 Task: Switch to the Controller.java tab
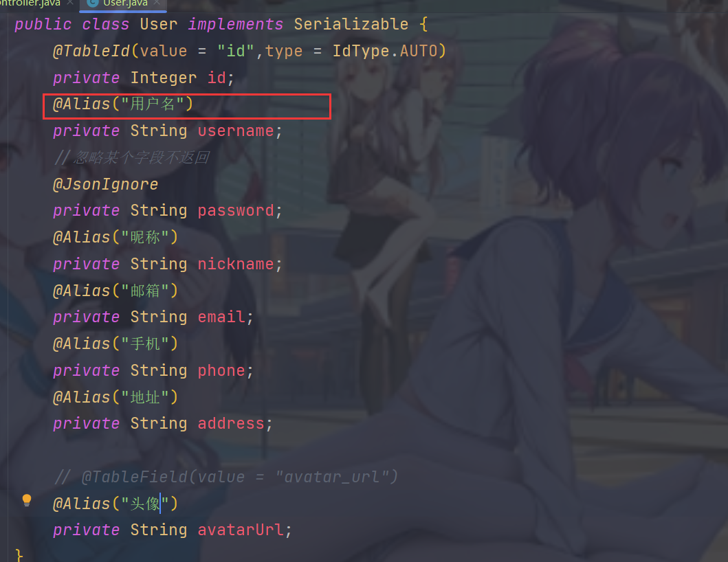(31, 3)
